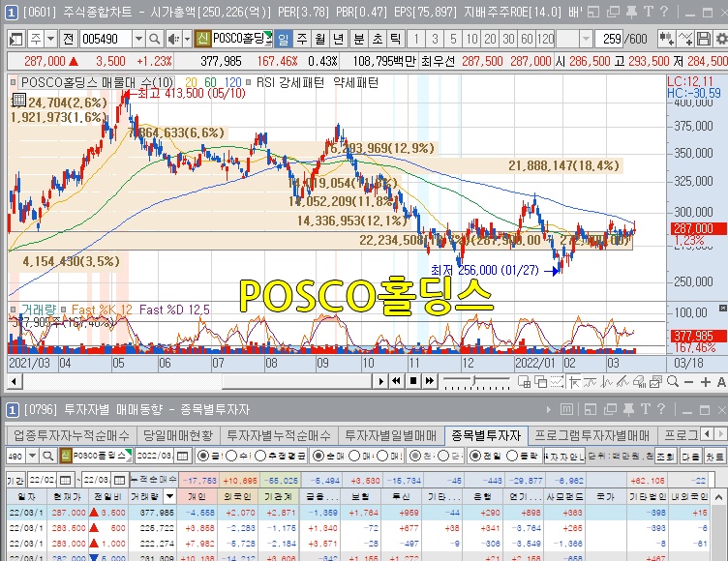
Task: Switch to 프로그램투자자별매매 tab
Action: 591,435
